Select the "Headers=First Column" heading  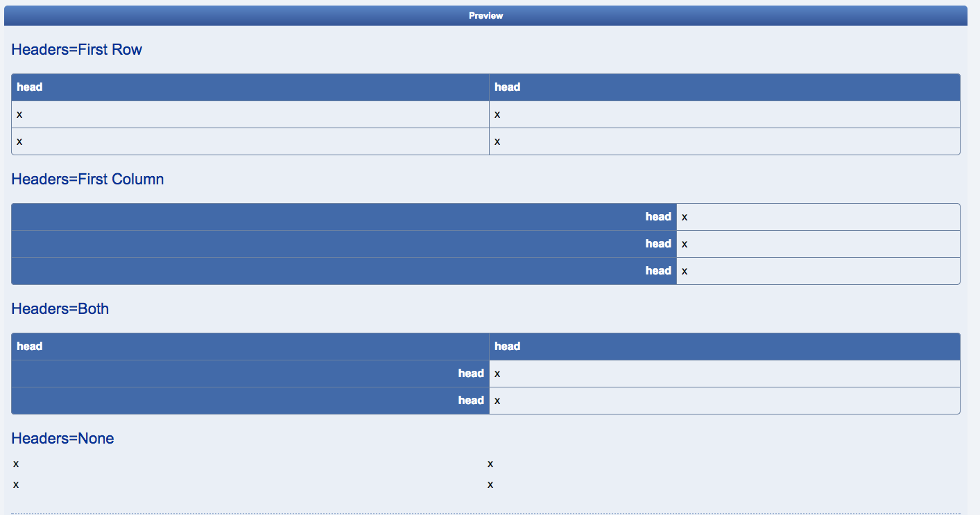point(88,180)
